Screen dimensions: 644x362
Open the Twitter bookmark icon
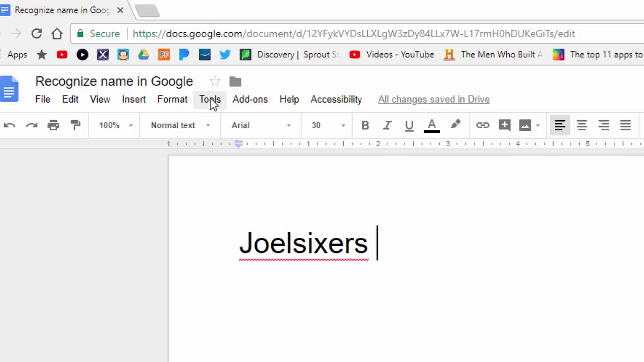[225, 55]
